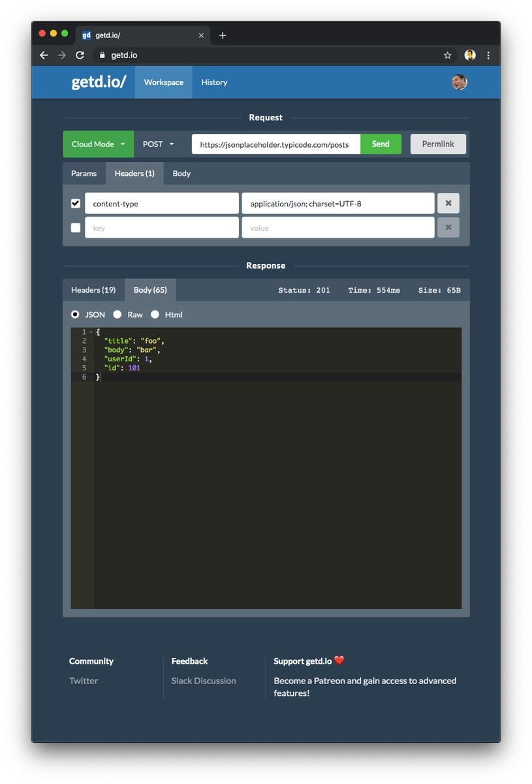Click the browser back navigation arrow
Viewport: 532px width, 784px height.
[43, 55]
